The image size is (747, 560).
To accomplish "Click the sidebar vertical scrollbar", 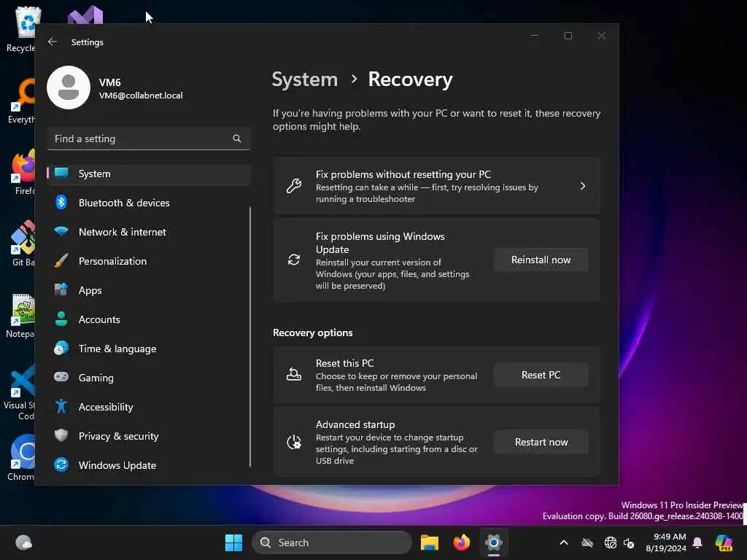I will pos(250,336).
